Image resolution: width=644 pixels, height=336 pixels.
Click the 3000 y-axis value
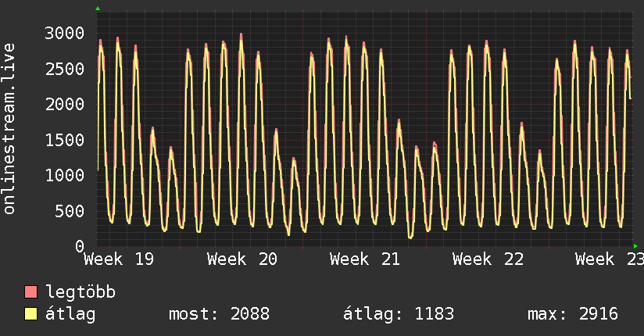(65, 34)
